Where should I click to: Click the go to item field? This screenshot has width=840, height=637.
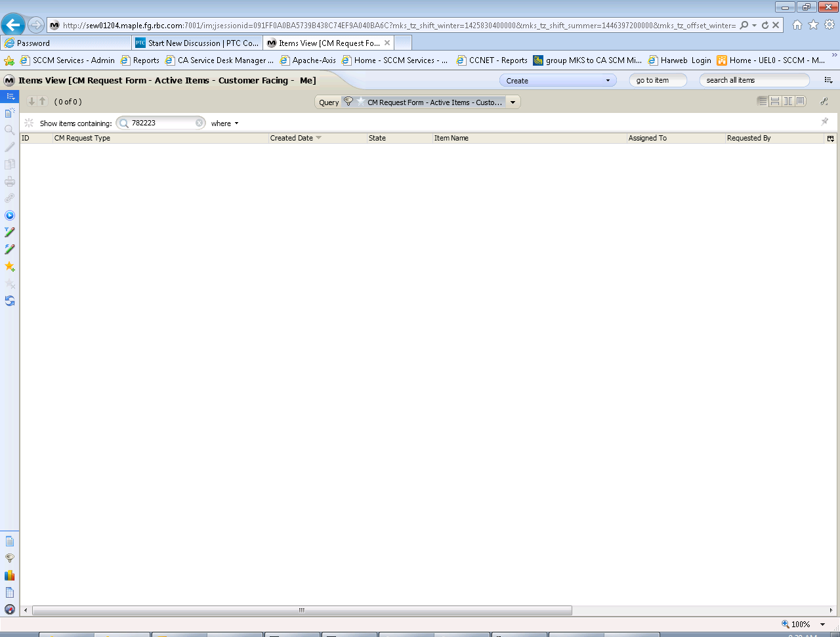658,80
